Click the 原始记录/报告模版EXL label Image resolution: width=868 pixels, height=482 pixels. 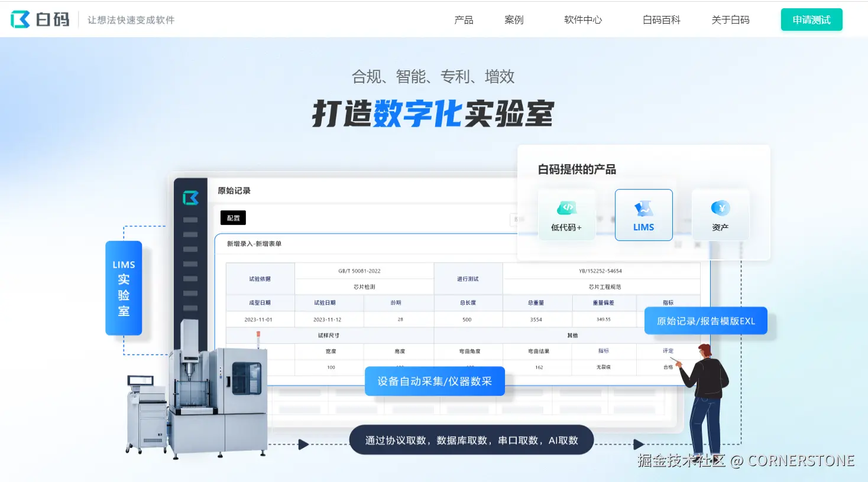pos(706,321)
